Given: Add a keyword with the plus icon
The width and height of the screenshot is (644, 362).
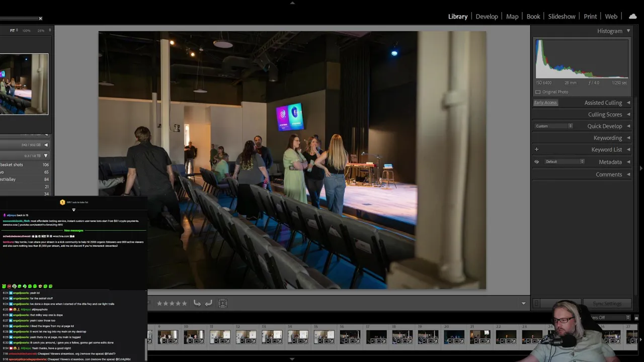Looking at the screenshot, I should point(536,149).
